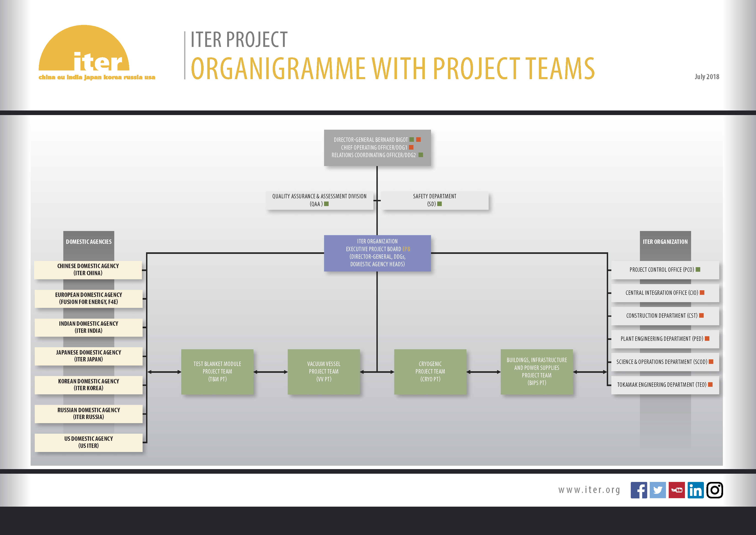Click the Facebook icon
This screenshot has width=756, height=535.
pyautogui.click(x=639, y=490)
